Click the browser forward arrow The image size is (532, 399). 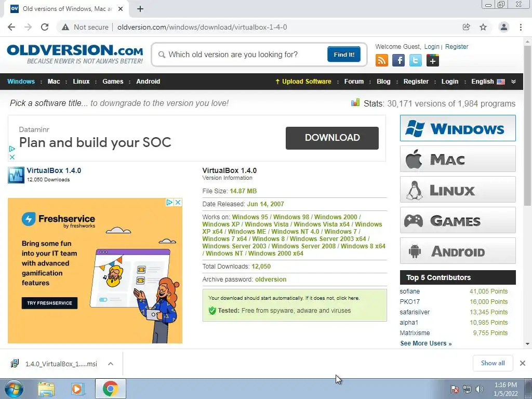pyautogui.click(x=28, y=27)
